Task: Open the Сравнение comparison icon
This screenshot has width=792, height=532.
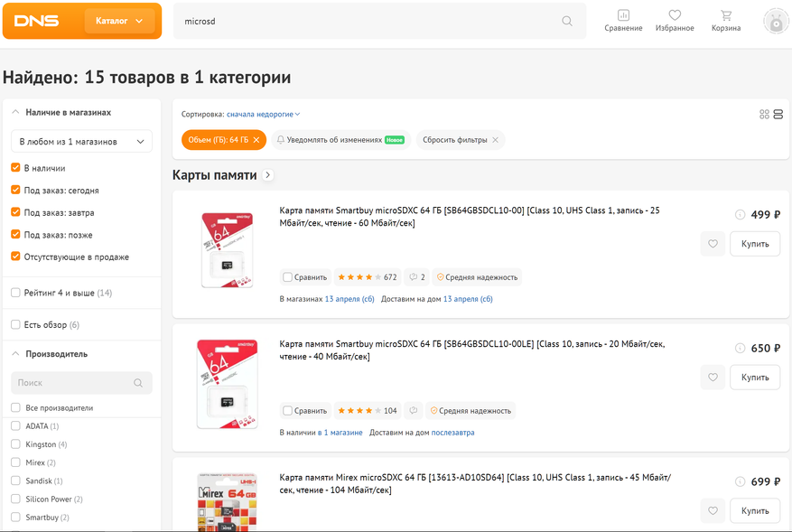Action: (x=623, y=20)
